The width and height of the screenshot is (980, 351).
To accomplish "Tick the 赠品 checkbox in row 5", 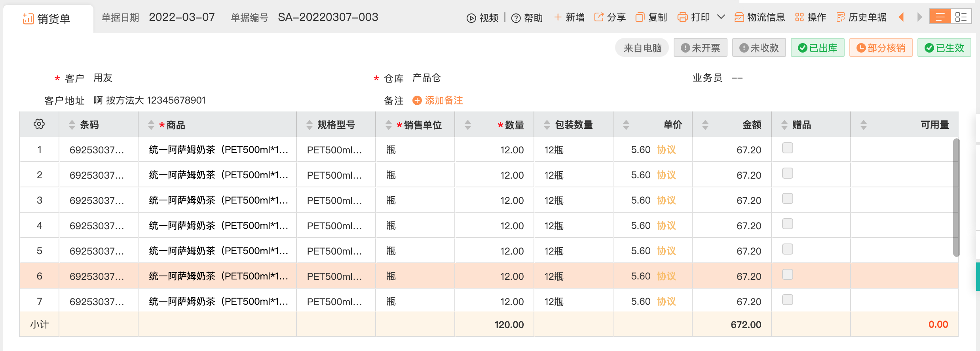I will tap(788, 249).
